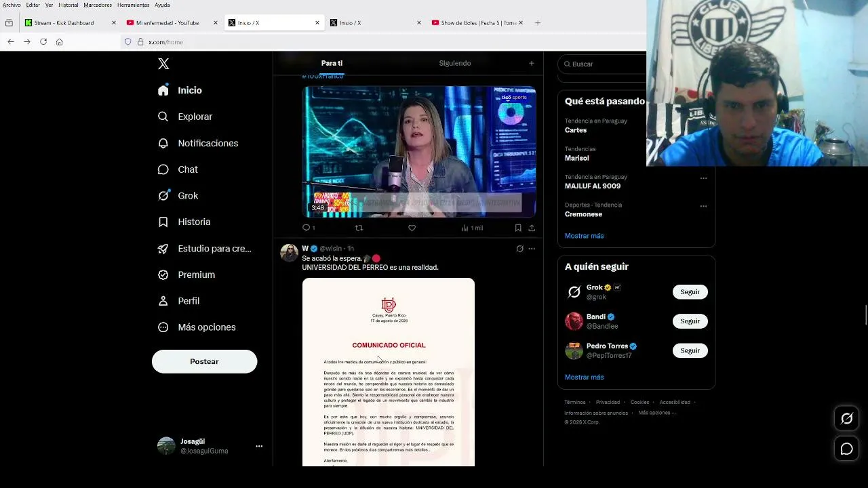Follow Bandi account
This screenshot has height=488, width=868.
tap(690, 321)
